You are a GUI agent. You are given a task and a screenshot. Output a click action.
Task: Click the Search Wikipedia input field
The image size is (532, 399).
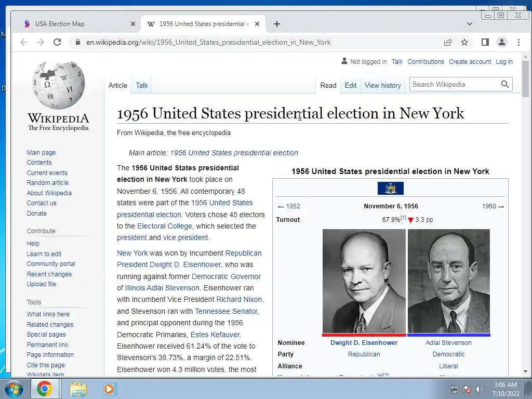pos(455,84)
